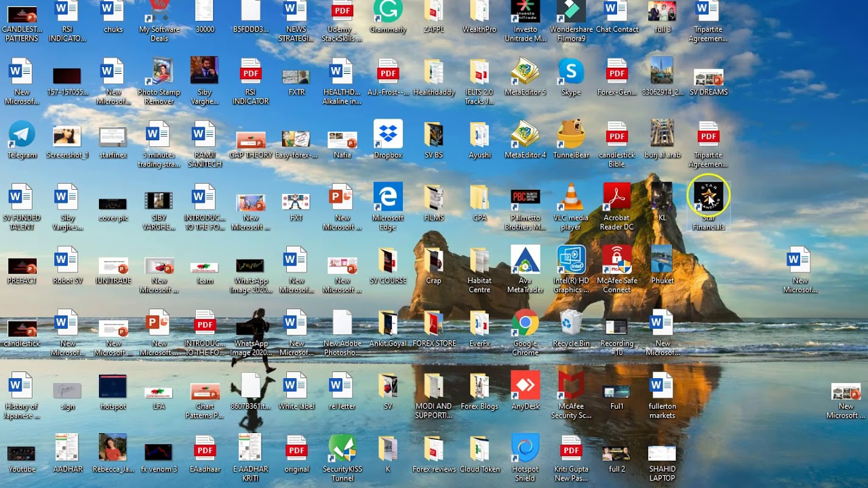
Task: Select the GPA folder icon
Action: coord(479,203)
